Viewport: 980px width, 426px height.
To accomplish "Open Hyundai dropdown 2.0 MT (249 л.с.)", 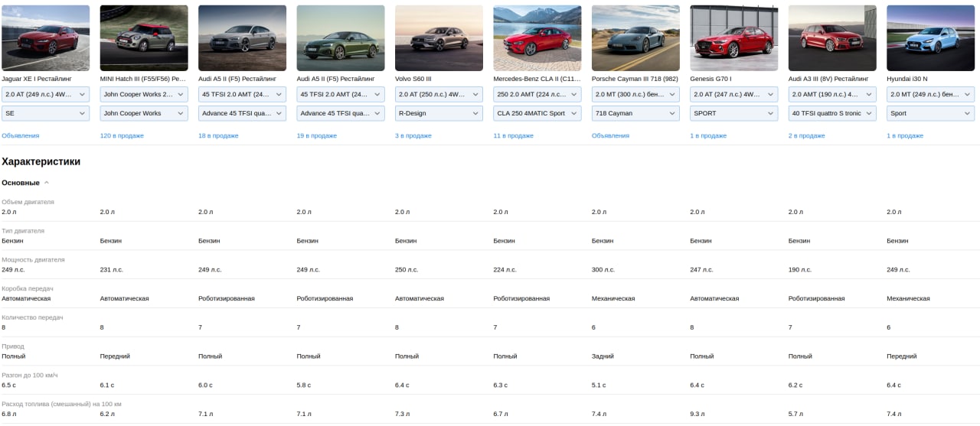I will tap(931, 94).
